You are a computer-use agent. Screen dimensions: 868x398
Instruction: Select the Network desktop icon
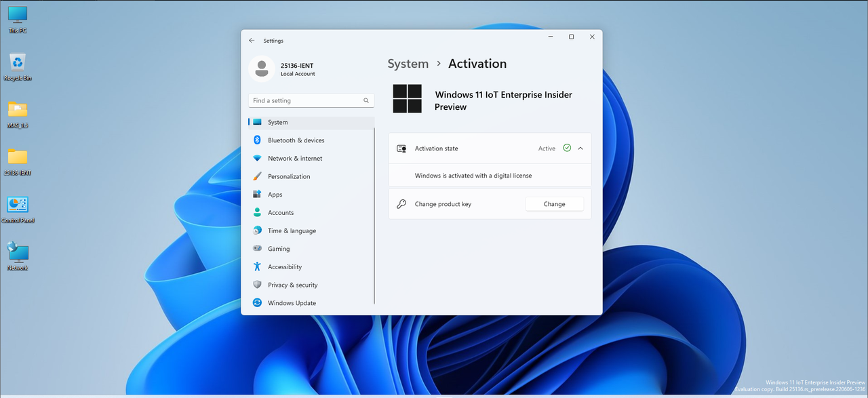click(18, 257)
